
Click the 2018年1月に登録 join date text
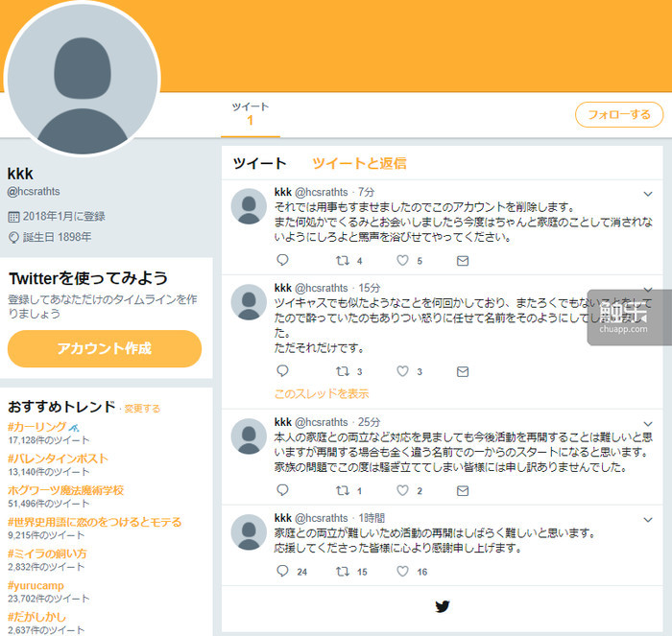click(64, 216)
